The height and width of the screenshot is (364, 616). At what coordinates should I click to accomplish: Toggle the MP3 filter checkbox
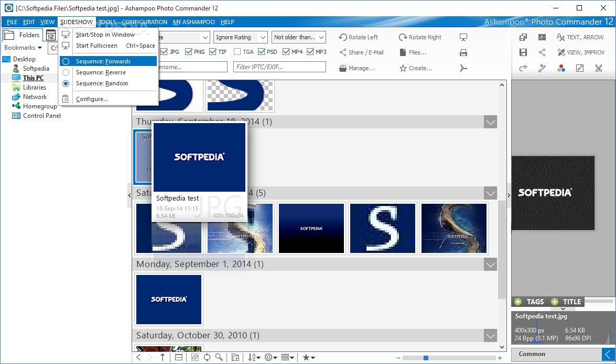310,52
